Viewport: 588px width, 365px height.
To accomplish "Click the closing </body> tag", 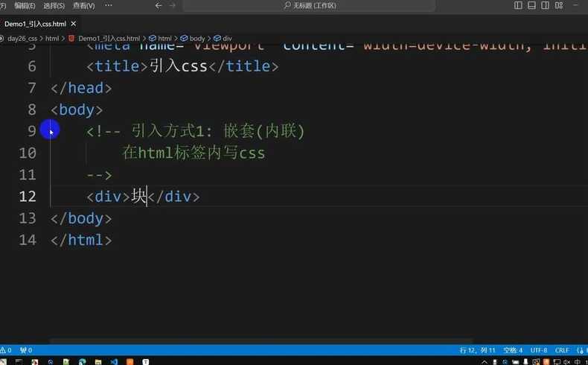I will 81,218.
